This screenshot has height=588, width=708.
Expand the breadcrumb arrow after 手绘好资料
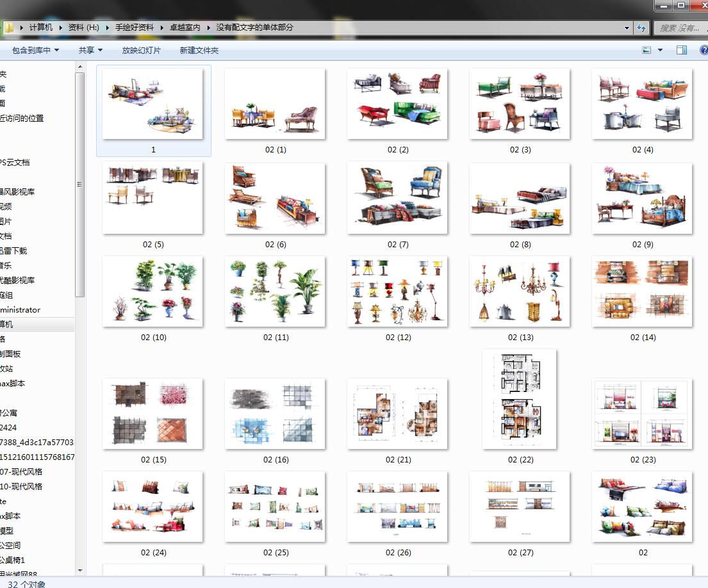tap(161, 28)
